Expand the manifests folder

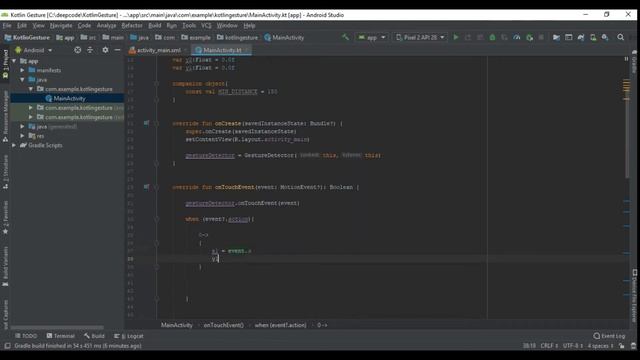[22, 70]
